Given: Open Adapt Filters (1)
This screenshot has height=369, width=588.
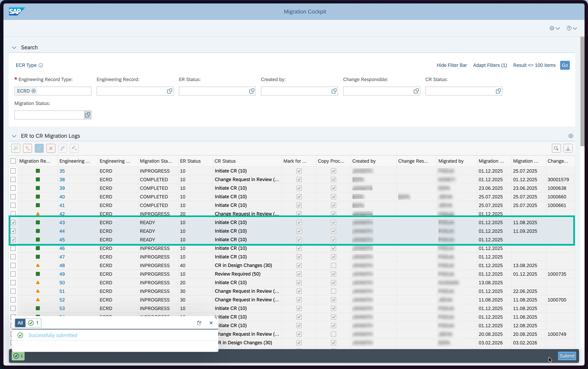Looking at the screenshot, I should coord(490,65).
